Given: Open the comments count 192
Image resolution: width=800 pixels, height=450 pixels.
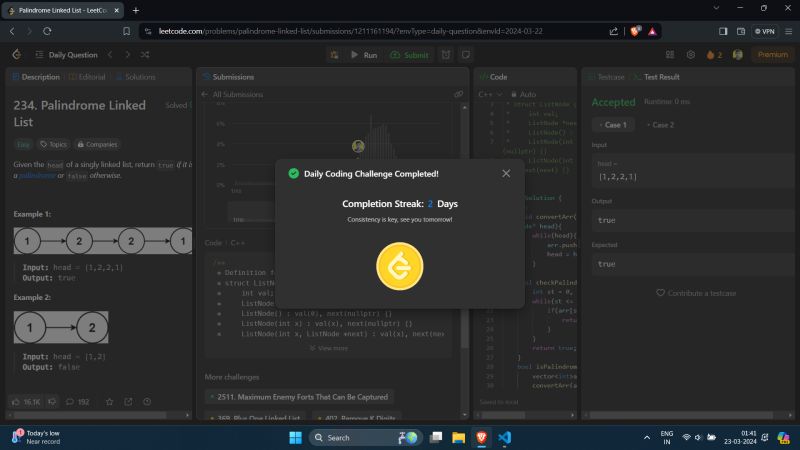Looking at the screenshot, I should (x=78, y=402).
